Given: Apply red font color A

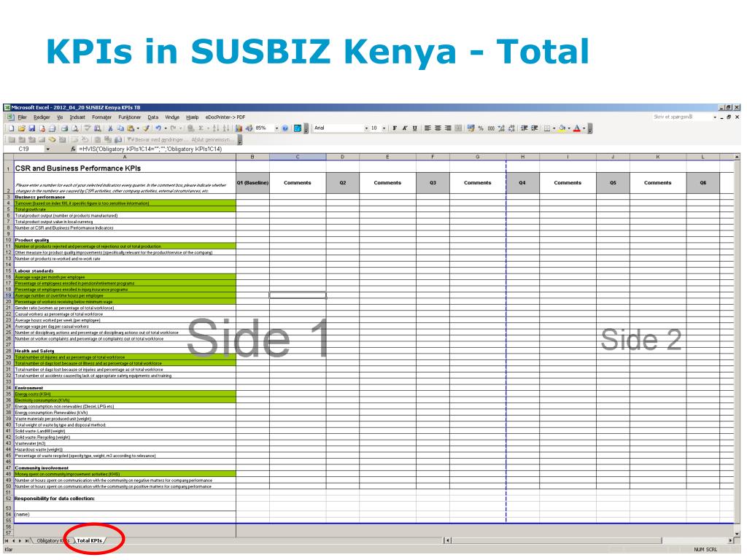Looking at the screenshot, I should 577,128.
